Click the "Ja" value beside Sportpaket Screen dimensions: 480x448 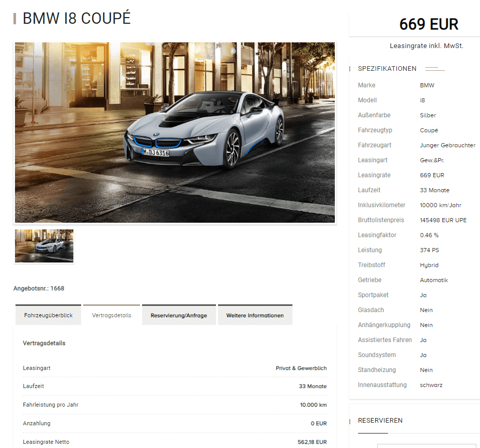click(x=423, y=295)
